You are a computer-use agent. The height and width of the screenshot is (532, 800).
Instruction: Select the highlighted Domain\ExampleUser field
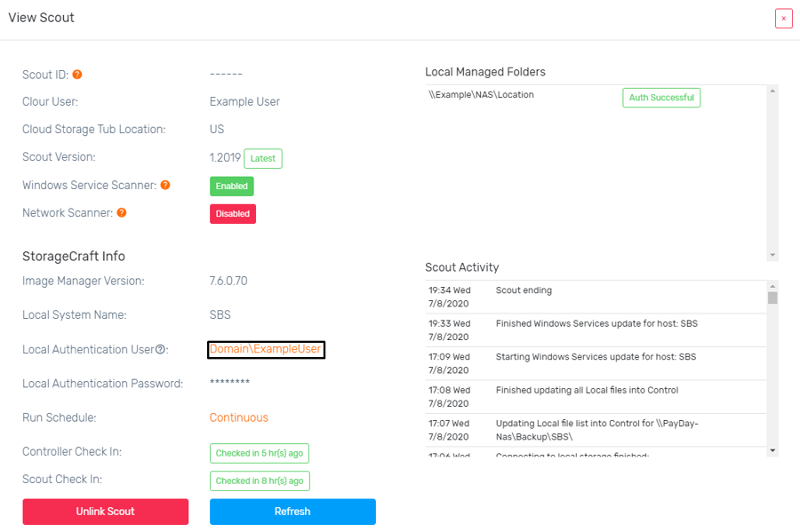coord(266,349)
